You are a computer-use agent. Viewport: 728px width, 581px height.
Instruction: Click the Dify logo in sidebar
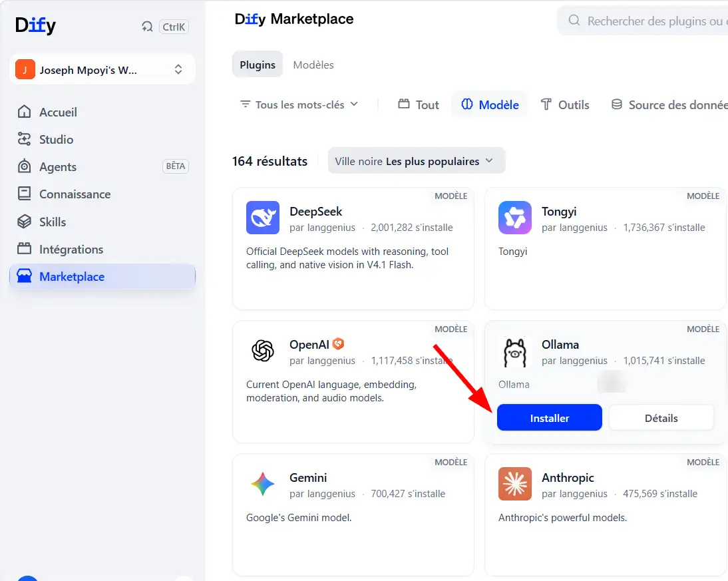35,25
